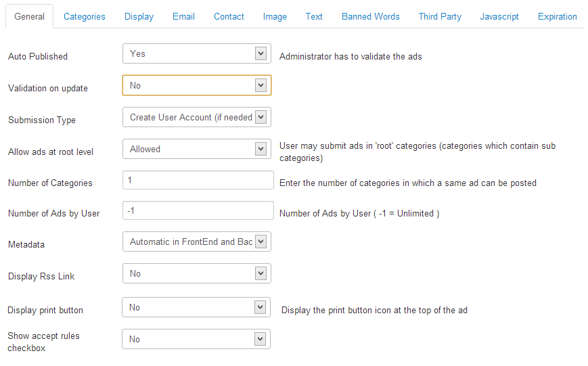Open the Categories tab
This screenshot has height=366, width=588.
(x=85, y=16)
